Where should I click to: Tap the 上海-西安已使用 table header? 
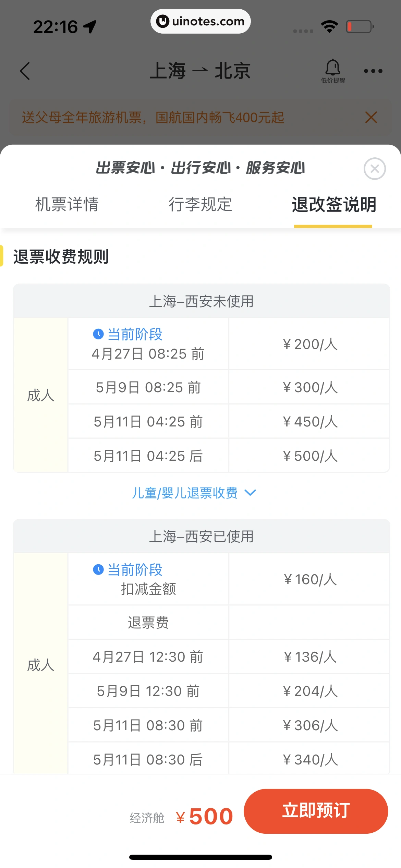point(201,537)
